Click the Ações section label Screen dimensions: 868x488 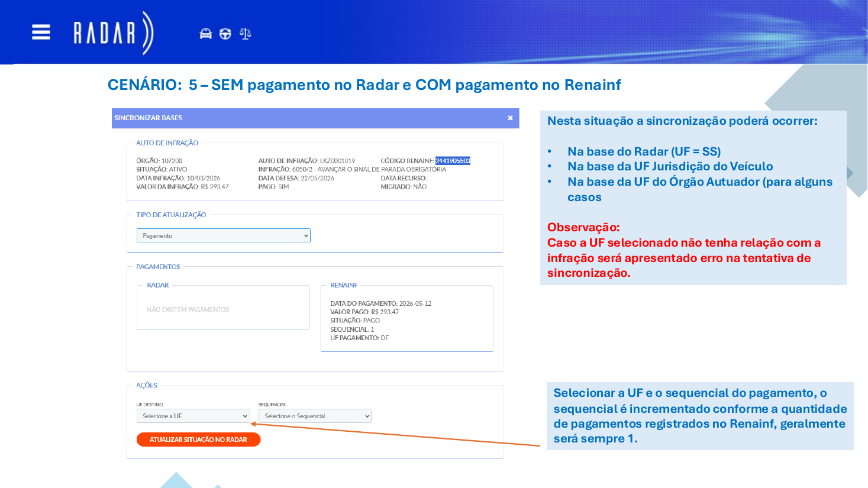point(147,386)
